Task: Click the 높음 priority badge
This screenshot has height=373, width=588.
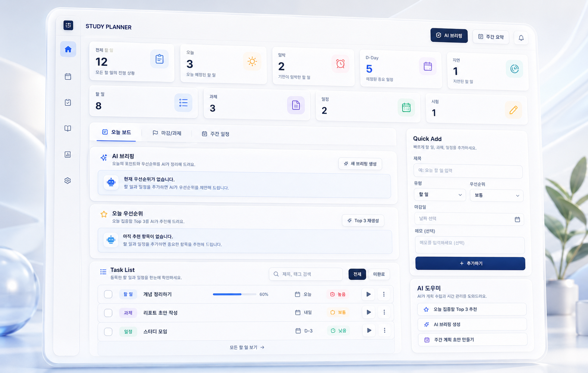Action: point(337,295)
